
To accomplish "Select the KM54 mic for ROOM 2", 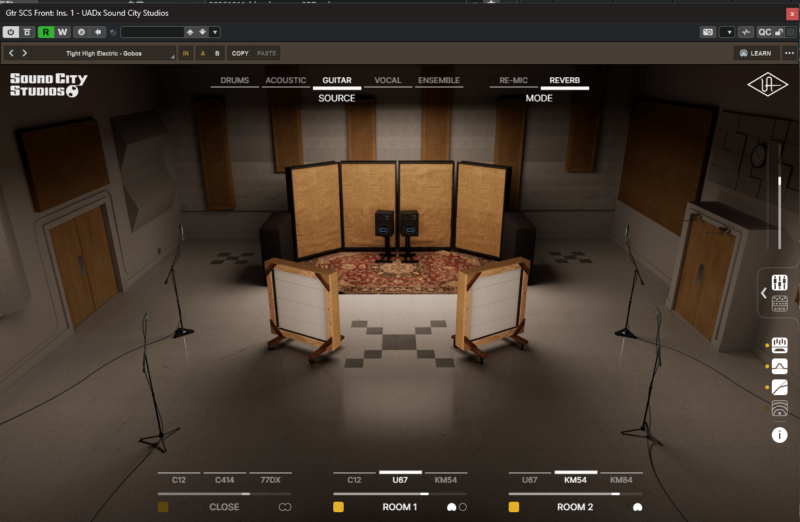I will pos(576,479).
